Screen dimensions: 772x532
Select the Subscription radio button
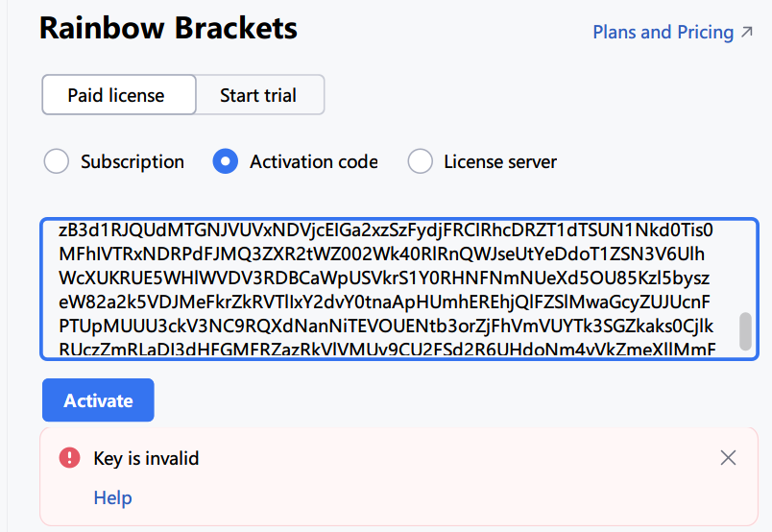(56, 161)
